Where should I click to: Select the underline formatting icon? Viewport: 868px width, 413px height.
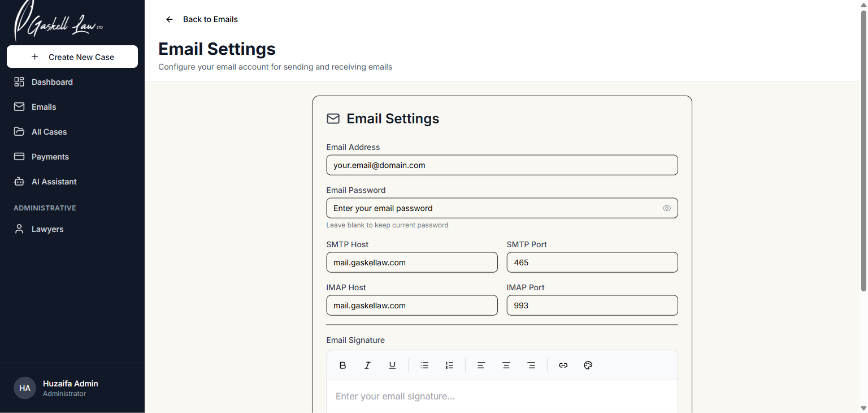click(x=392, y=365)
